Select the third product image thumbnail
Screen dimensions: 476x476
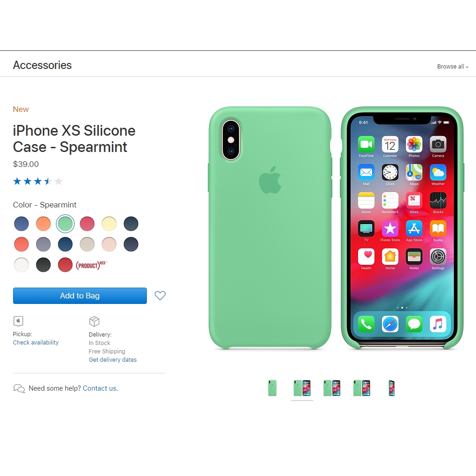tap(332, 388)
